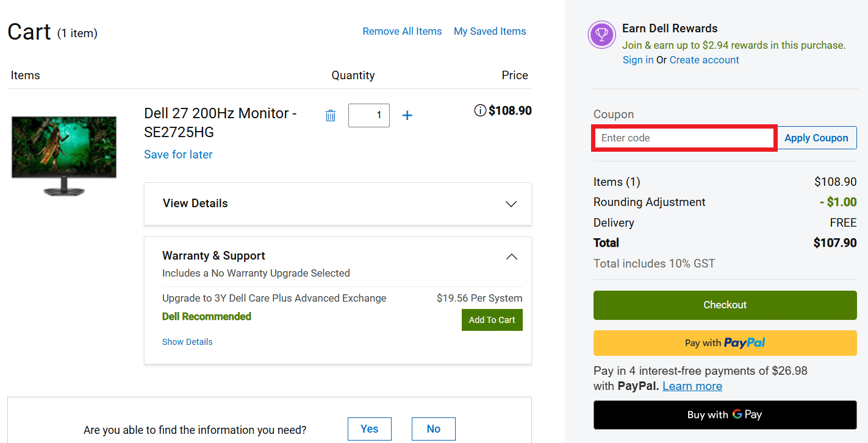Sign in to earn Dell Rewards
The height and width of the screenshot is (443, 868).
tap(637, 59)
